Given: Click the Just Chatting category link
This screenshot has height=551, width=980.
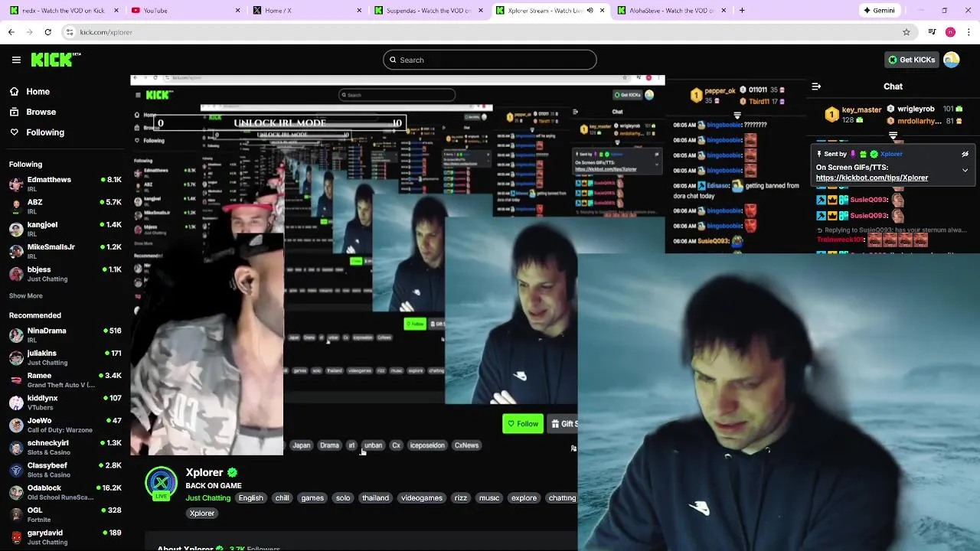Looking at the screenshot, I should click(208, 498).
